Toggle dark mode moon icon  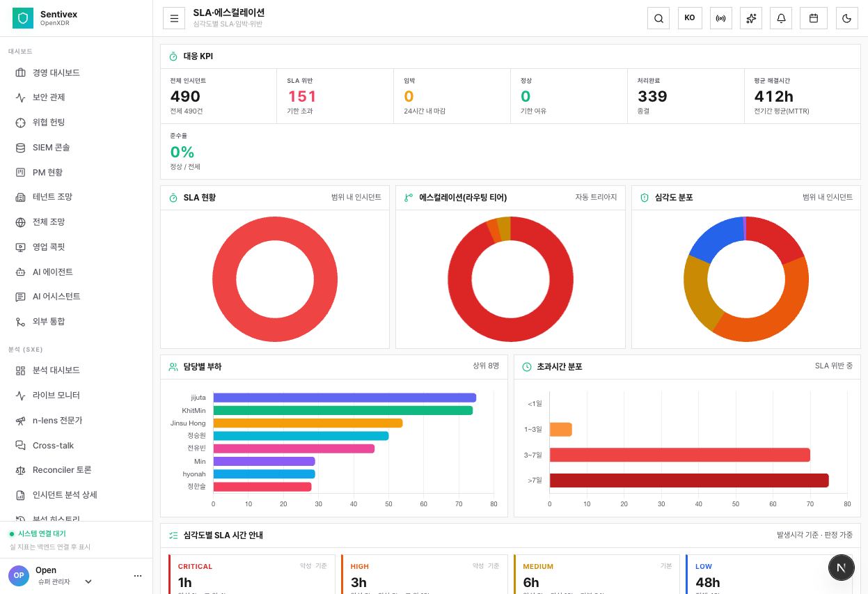pos(846,18)
